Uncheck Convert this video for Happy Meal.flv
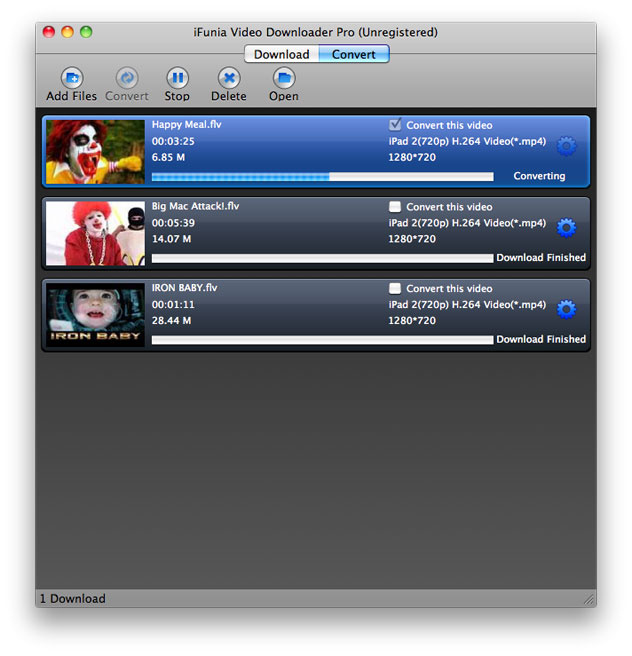Viewport: 632px width, 656px height. point(395,125)
